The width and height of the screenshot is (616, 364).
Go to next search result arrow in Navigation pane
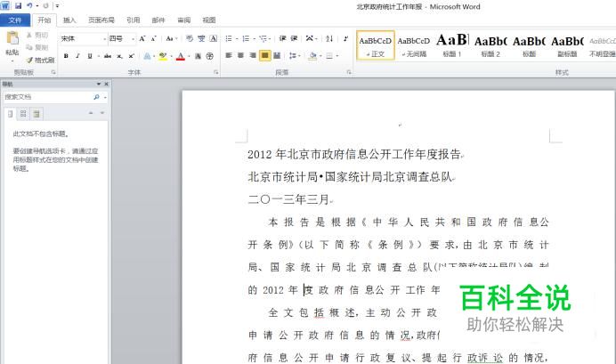coord(102,113)
